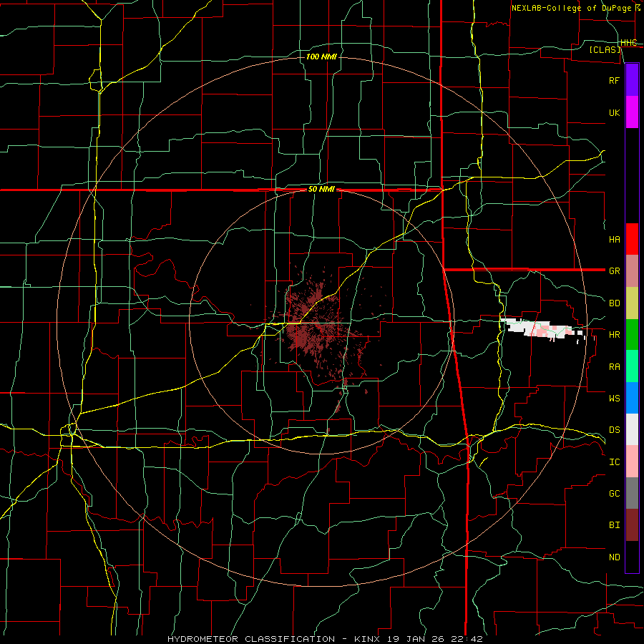Image resolution: width=644 pixels, height=644 pixels.
Task: Click the HA red legend swatch
Action: click(x=632, y=239)
